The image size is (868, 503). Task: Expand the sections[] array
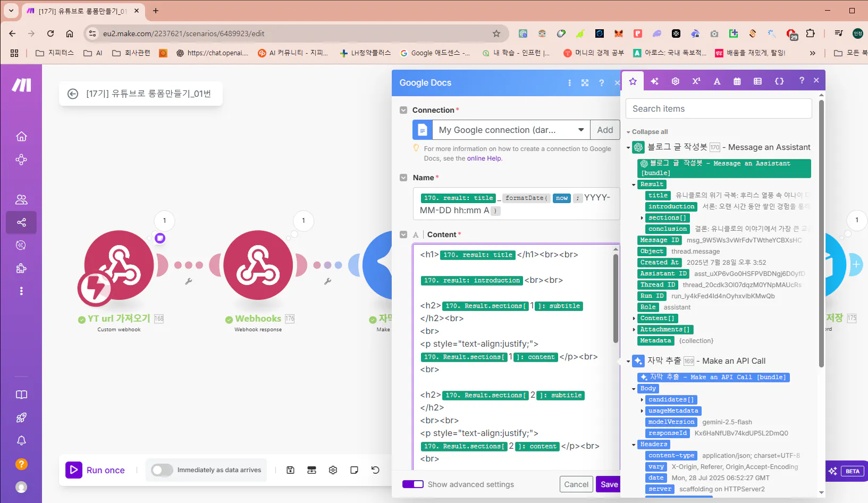[x=642, y=218]
